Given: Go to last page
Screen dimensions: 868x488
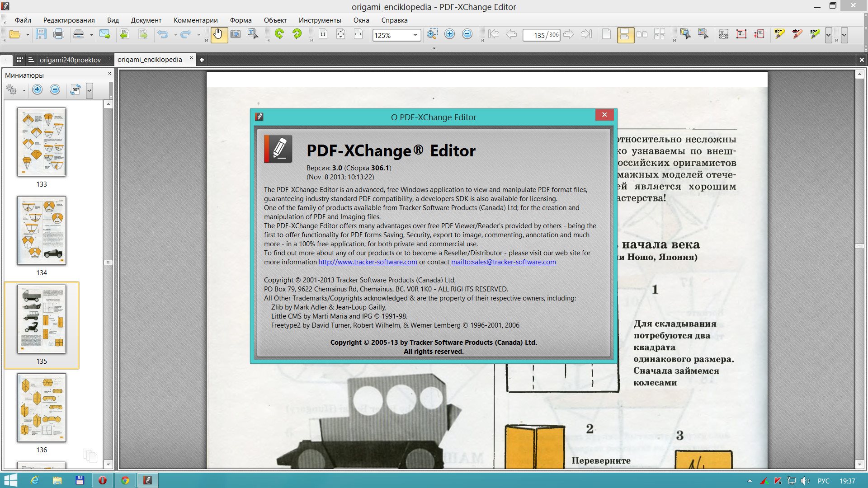Looking at the screenshot, I should click(x=586, y=35).
